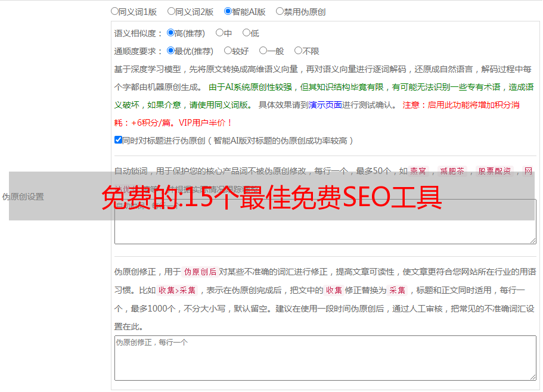The width and height of the screenshot is (543, 392).
Task: Select 禁用伪原创 radio option
Action: [280, 11]
